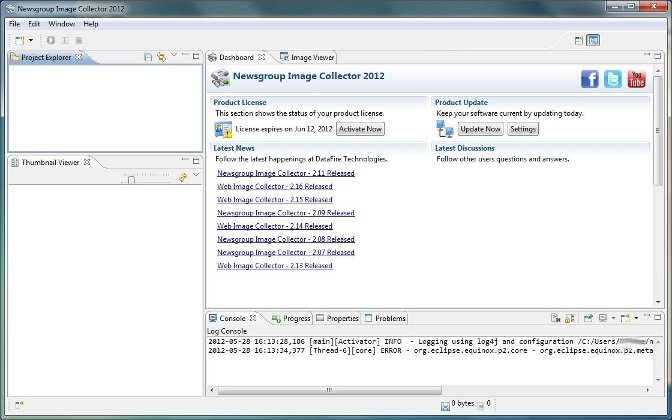The height and width of the screenshot is (420, 672).
Task: Maximize the Thumbnail Viewer panel
Action: 196,161
